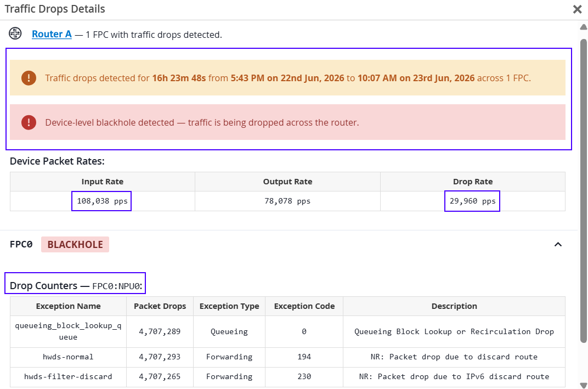Select the Output Rate value 78,078 pps
This screenshot has width=588, height=389.
coord(287,201)
